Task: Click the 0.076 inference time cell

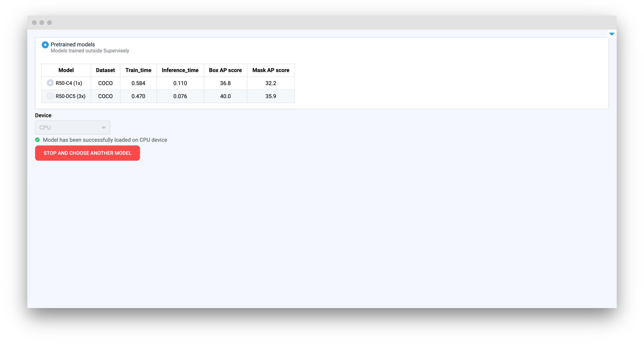Action: click(x=180, y=96)
